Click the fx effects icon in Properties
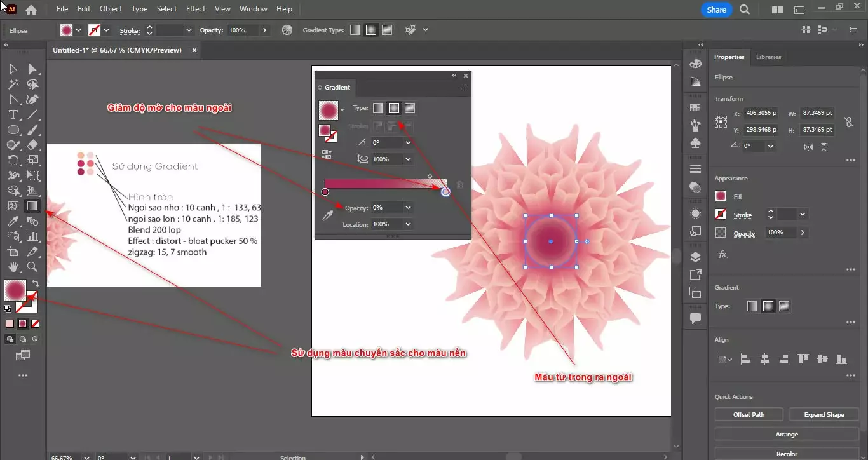 722,254
